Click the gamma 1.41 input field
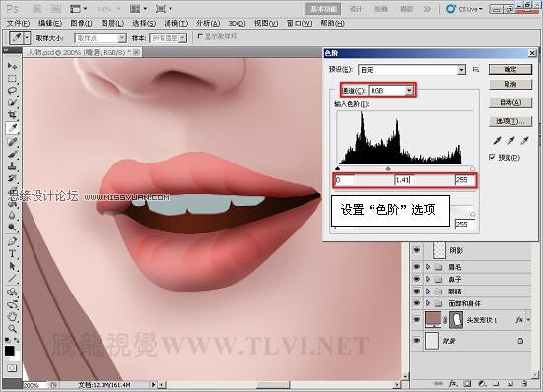The height and width of the screenshot is (392, 543). 405,180
